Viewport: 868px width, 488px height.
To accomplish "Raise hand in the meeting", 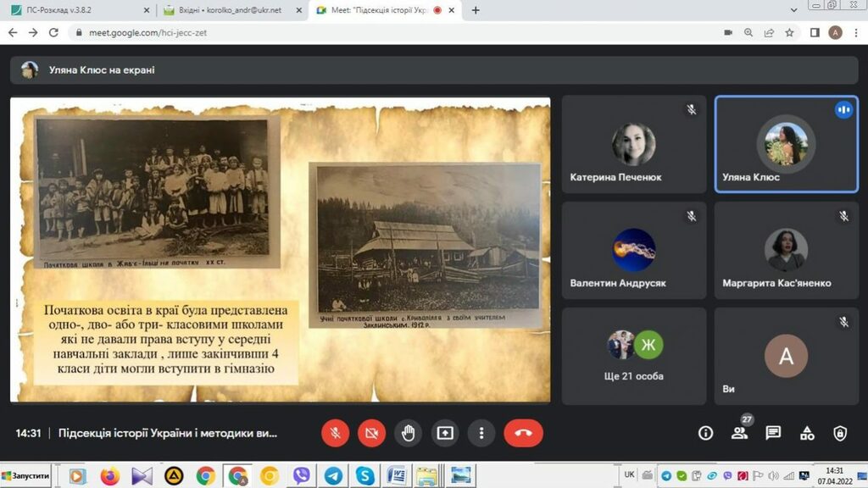I will coord(408,433).
